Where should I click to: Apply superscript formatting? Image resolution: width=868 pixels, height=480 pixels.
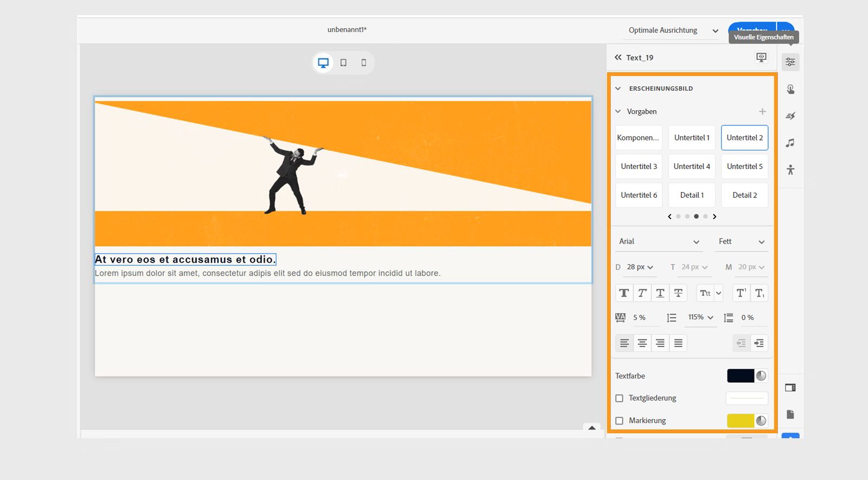741,293
